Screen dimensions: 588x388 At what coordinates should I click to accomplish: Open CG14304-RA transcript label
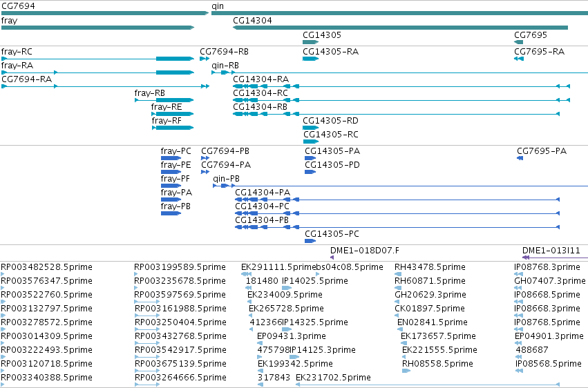pyautogui.click(x=260, y=79)
